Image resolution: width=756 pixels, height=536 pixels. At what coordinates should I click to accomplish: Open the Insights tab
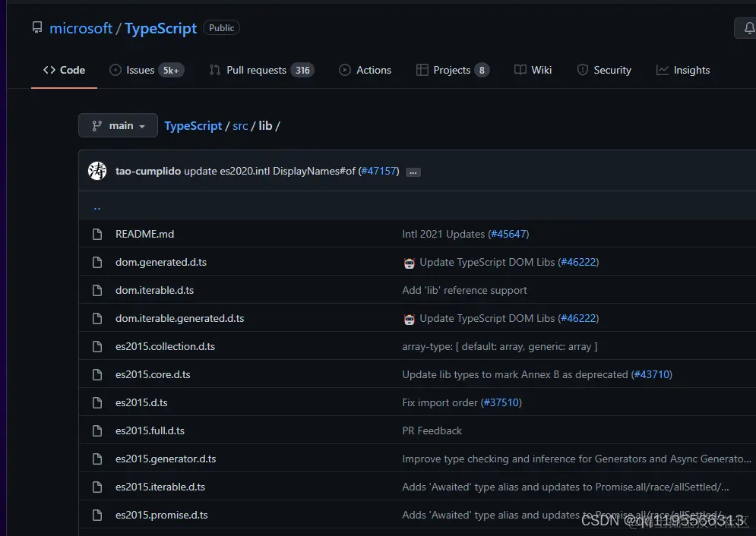click(683, 70)
